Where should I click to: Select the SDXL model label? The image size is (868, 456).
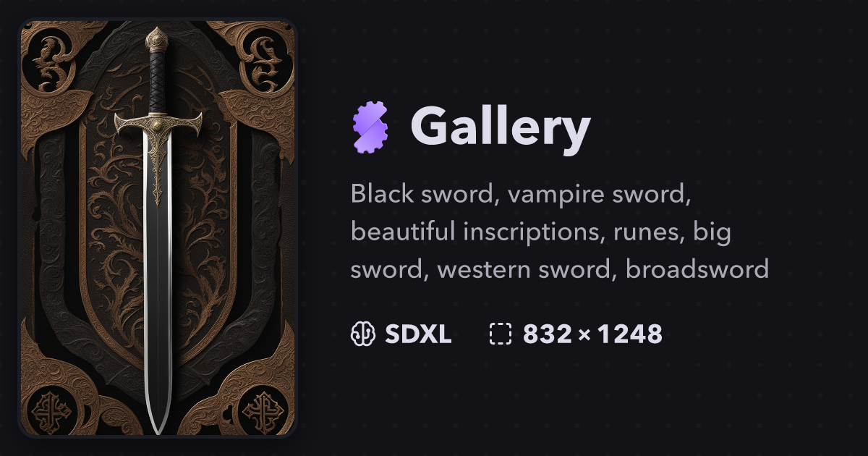pyautogui.click(x=418, y=334)
